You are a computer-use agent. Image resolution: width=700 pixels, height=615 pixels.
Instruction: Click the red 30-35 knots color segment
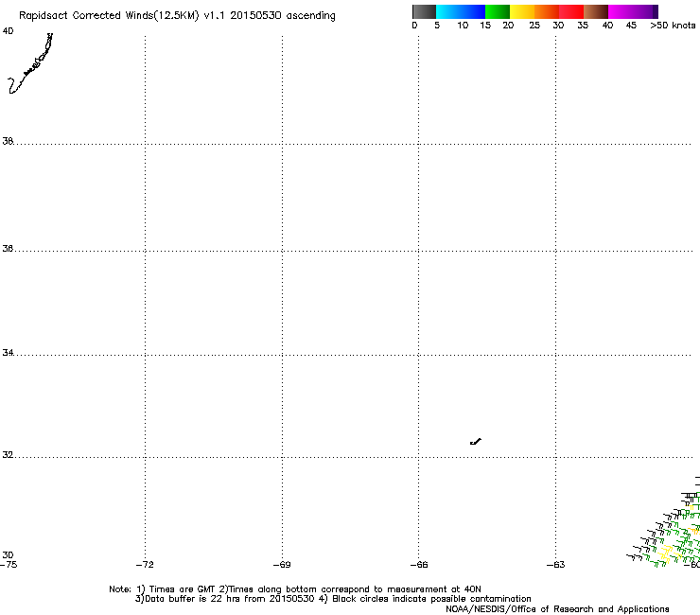coord(571,11)
